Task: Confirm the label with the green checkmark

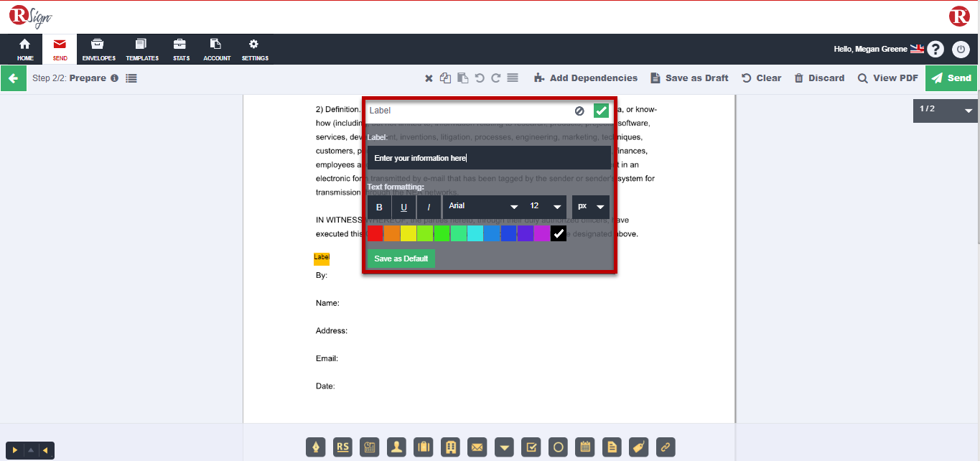Action: tap(600, 110)
